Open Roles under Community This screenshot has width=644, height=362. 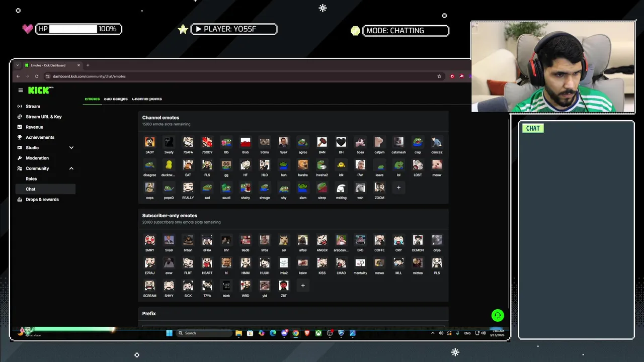coord(31,178)
